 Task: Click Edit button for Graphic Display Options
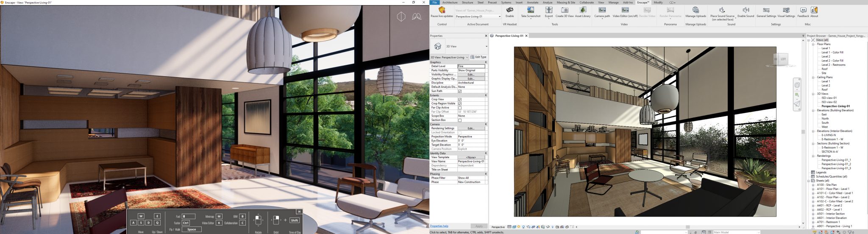pos(471,79)
